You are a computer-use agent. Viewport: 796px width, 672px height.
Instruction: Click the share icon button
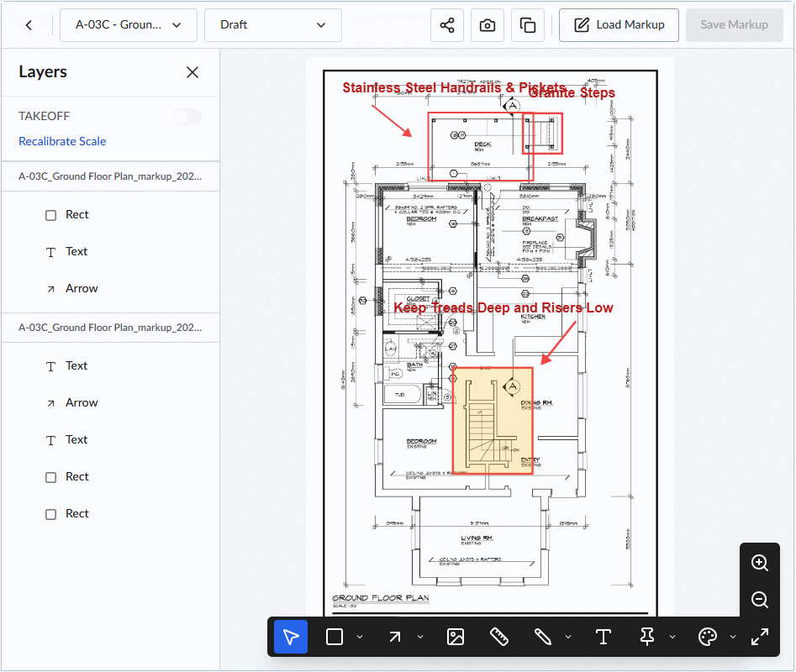click(446, 25)
